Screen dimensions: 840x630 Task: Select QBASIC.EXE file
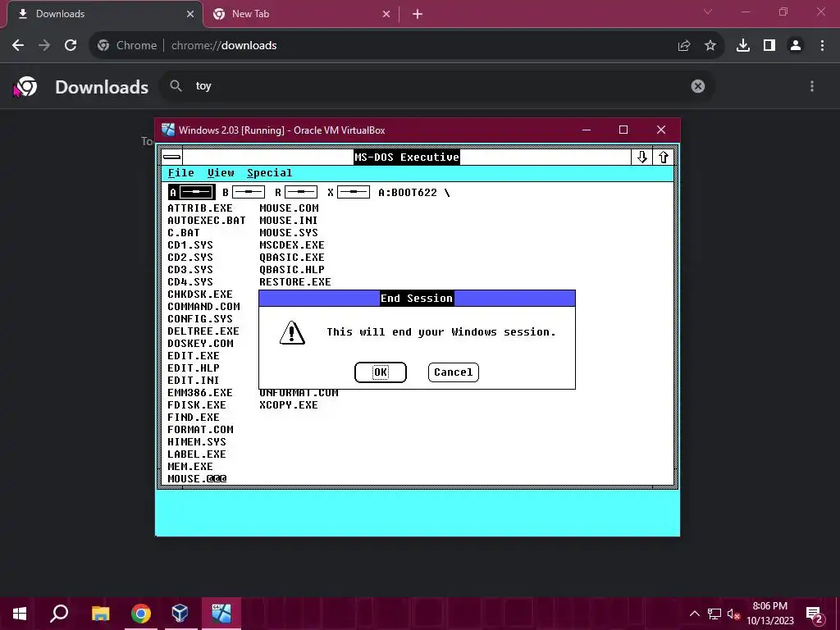[x=292, y=257]
